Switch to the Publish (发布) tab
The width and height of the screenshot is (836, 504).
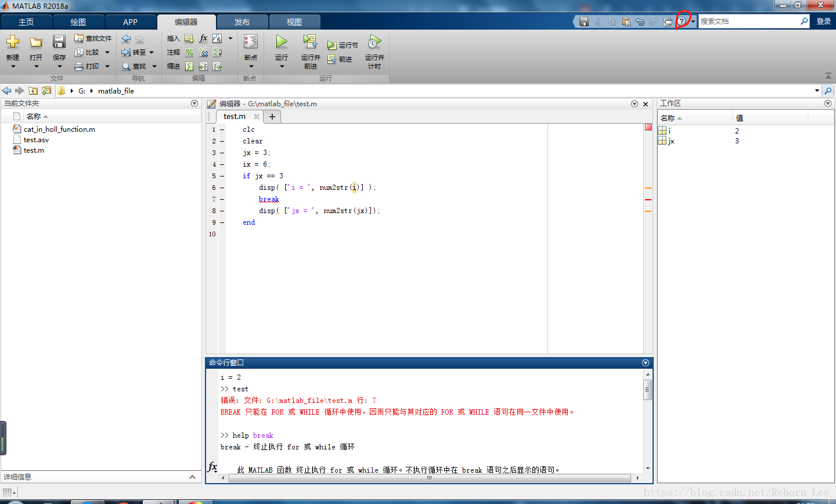coord(242,22)
